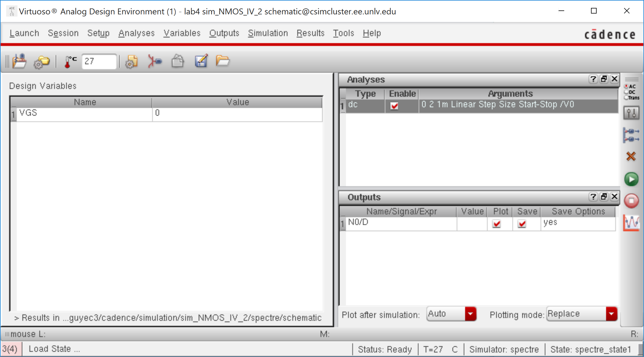Click the Name column header in Design Variables
Screen dimensions: 644x357
click(x=85, y=102)
